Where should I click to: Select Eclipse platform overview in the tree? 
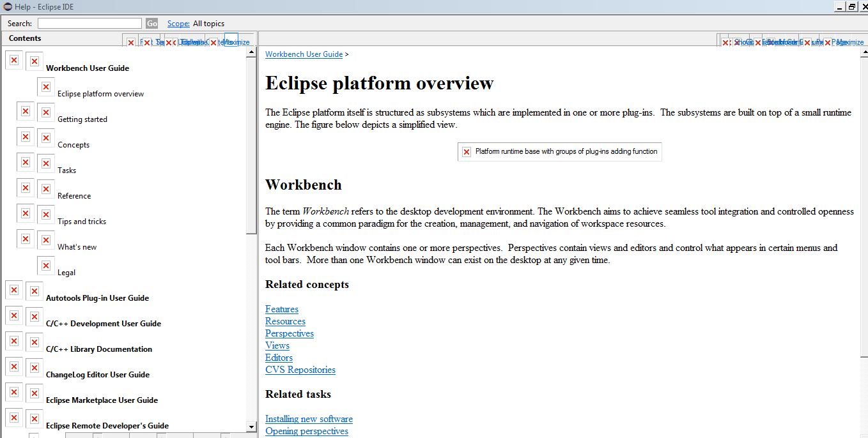tap(101, 94)
